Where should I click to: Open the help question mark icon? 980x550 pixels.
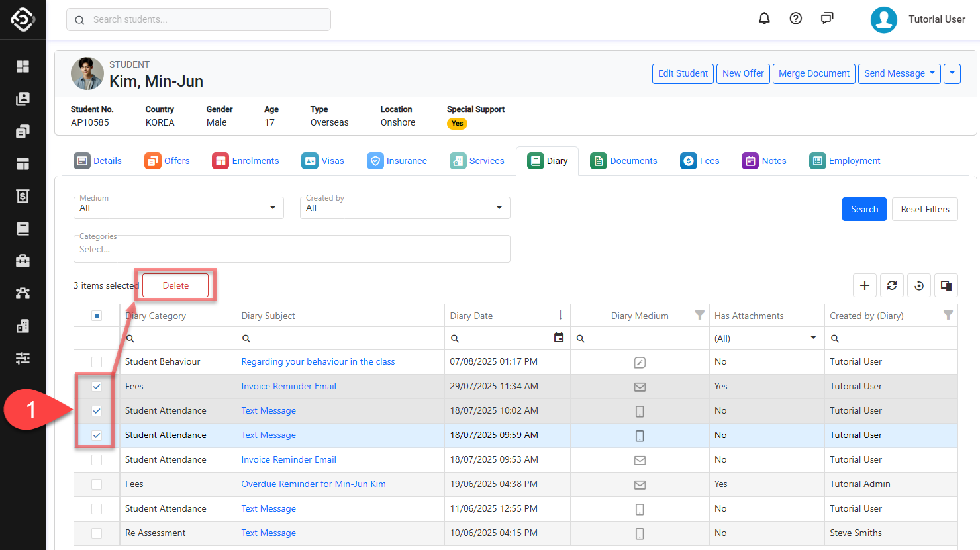[796, 19]
